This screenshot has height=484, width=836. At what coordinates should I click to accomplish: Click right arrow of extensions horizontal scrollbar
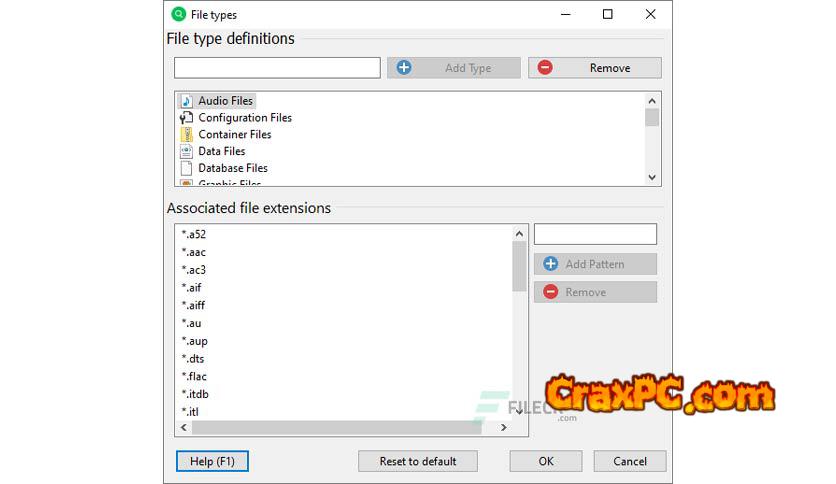point(503,427)
